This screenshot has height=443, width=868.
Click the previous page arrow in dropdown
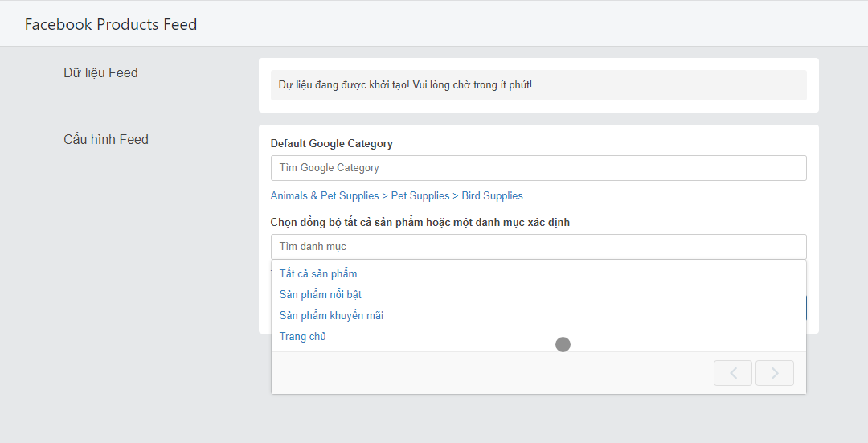[733, 373]
